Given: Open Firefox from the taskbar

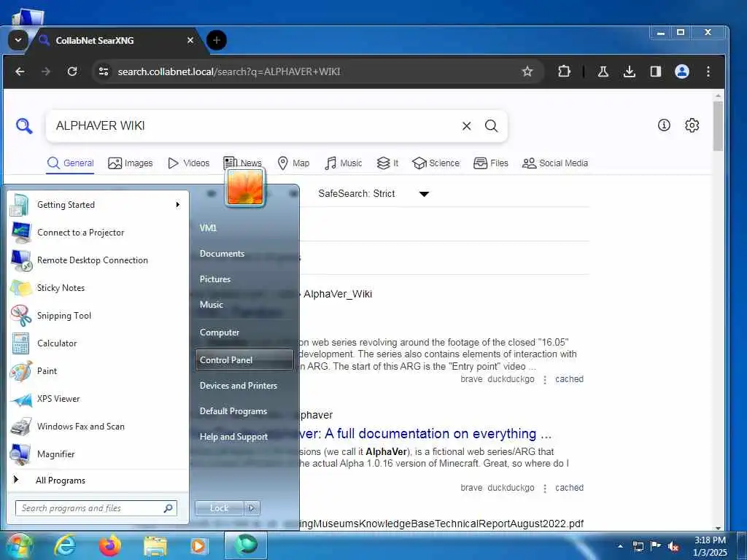Looking at the screenshot, I should pos(109,546).
